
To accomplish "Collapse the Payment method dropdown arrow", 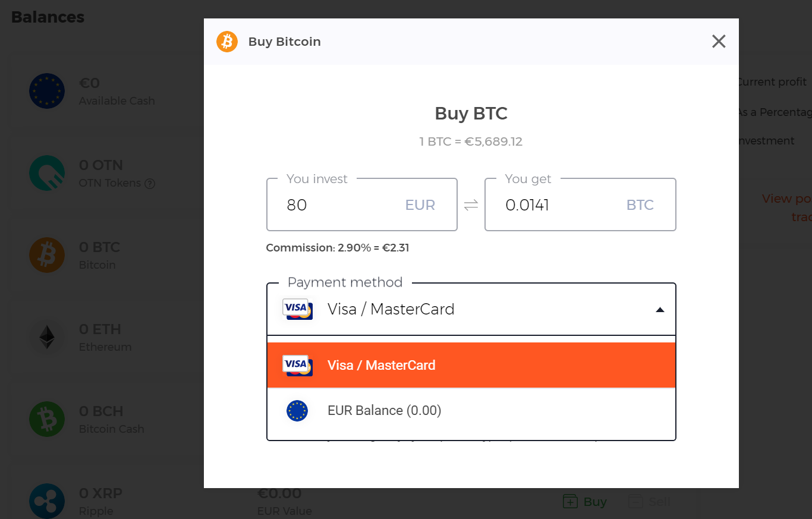I will click(660, 310).
